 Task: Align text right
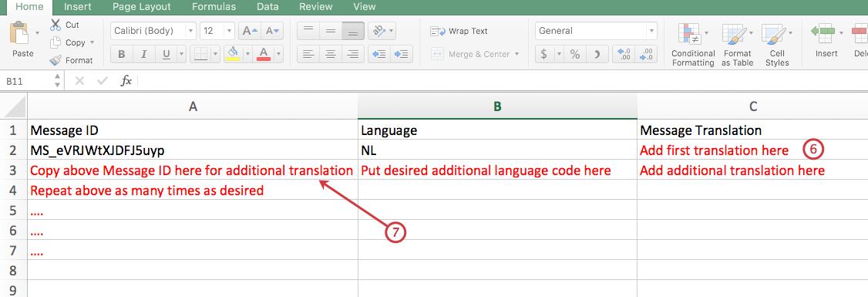pyautogui.click(x=352, y=54)
